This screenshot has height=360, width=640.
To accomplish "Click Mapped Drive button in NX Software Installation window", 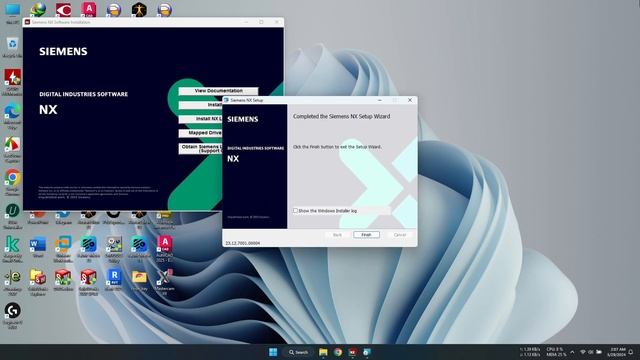I will pyautogui.click(x=200, y=133).
